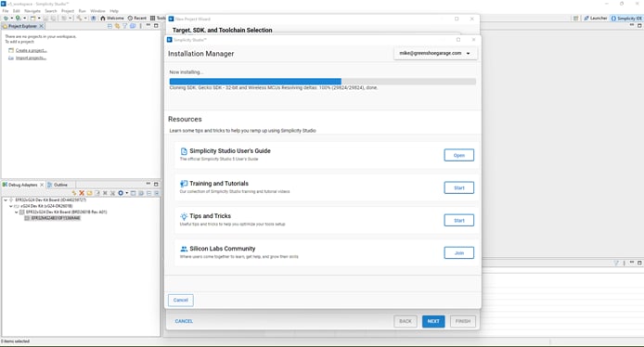Open the account email dropdown in Installation Manager
644x347 pixels.
435,54
